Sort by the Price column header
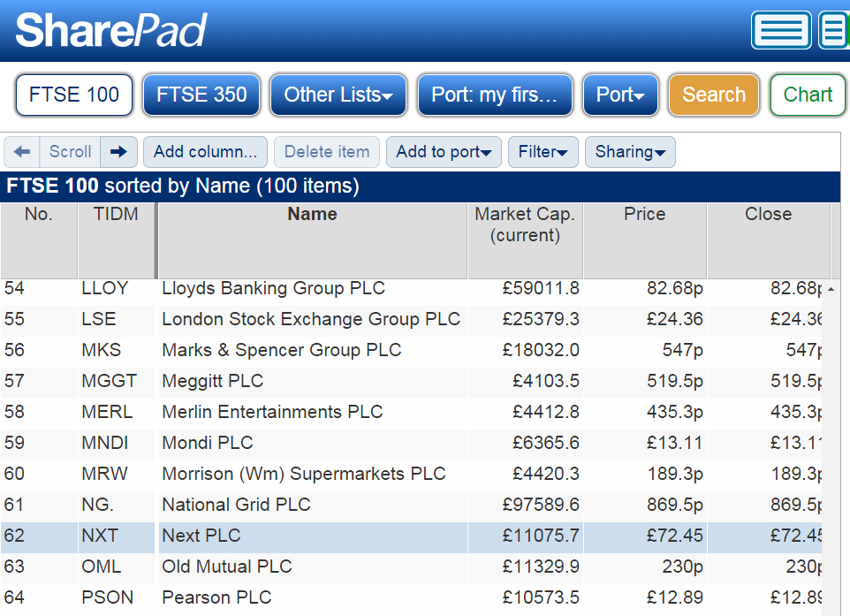850x616 pixels. (644, 240)
